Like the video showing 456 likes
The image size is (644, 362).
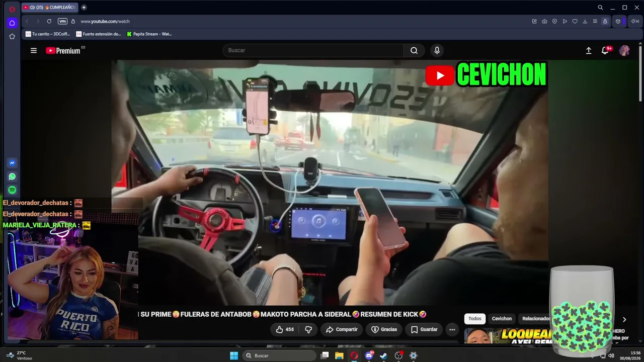click(x=285, y=329)
